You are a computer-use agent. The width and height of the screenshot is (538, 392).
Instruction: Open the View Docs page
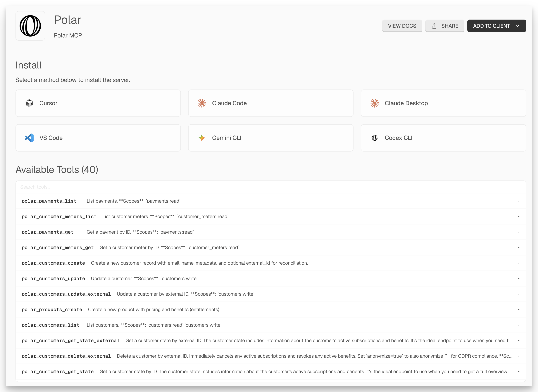tap(402, 26)
